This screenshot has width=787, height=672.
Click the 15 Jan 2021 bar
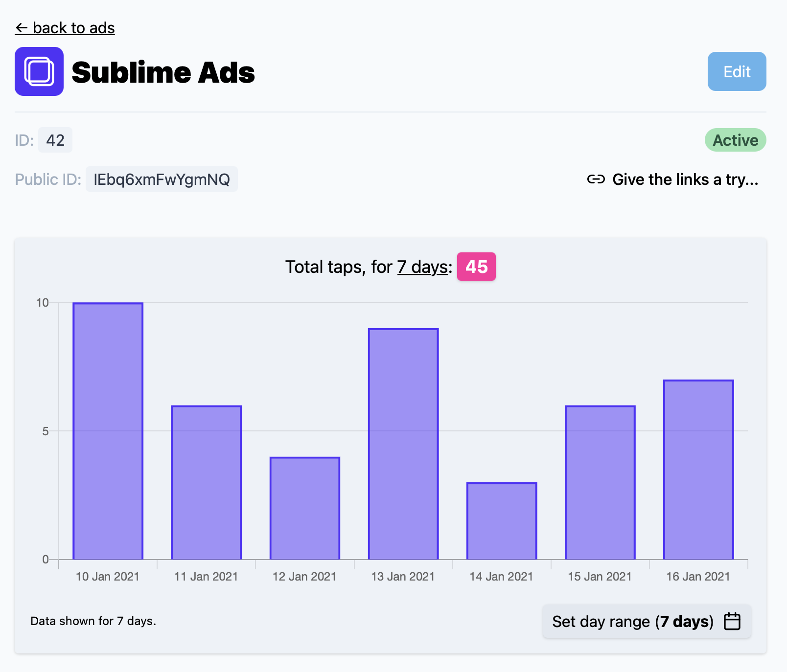point(600,482)
